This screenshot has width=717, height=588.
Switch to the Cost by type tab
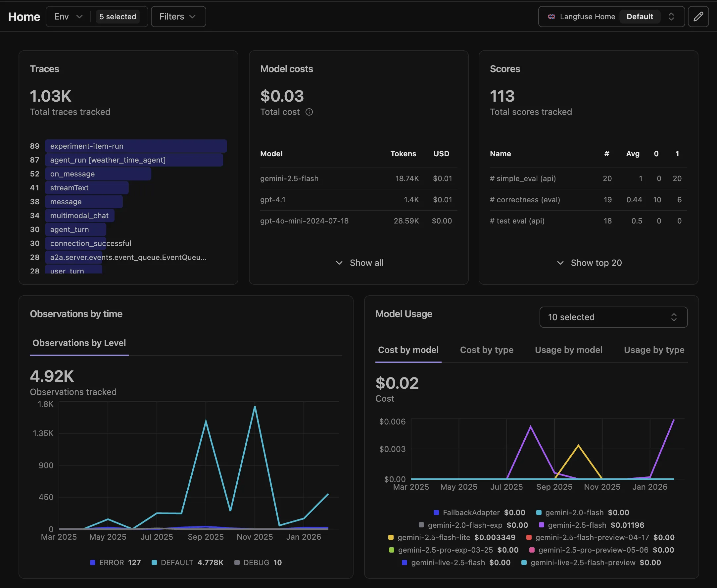click(x=487, y=350)
